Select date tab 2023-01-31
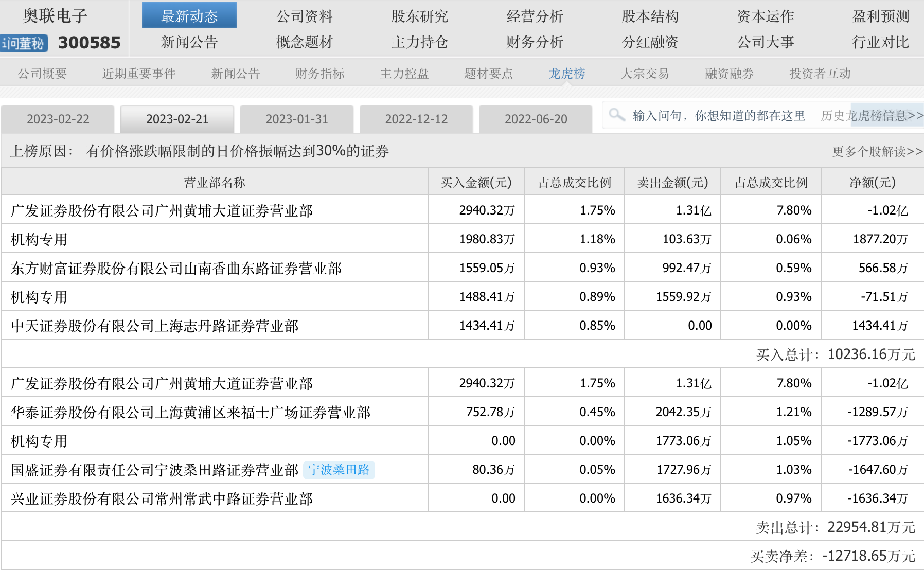 coord(297,119)
